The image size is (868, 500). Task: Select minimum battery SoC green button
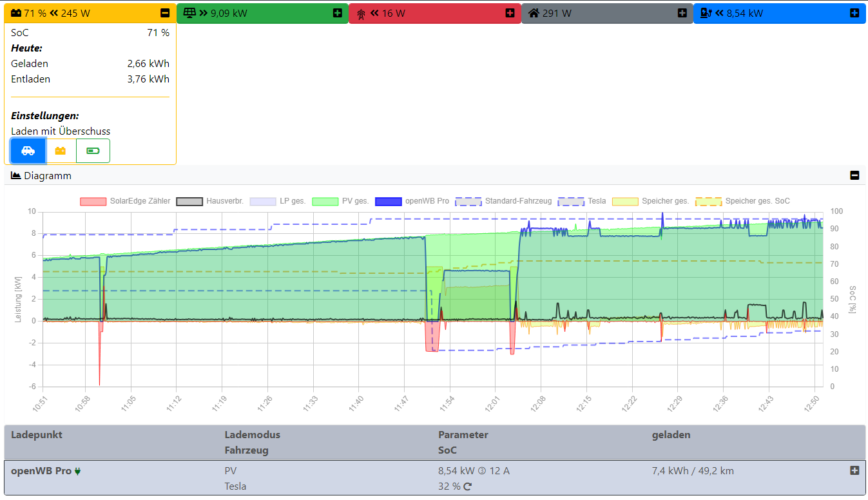coord(93,151)
